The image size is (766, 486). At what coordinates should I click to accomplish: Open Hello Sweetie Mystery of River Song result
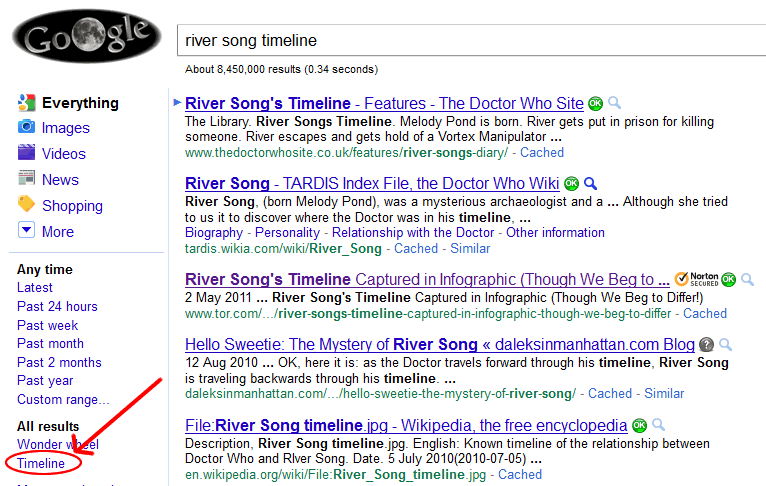coord(440,345)
